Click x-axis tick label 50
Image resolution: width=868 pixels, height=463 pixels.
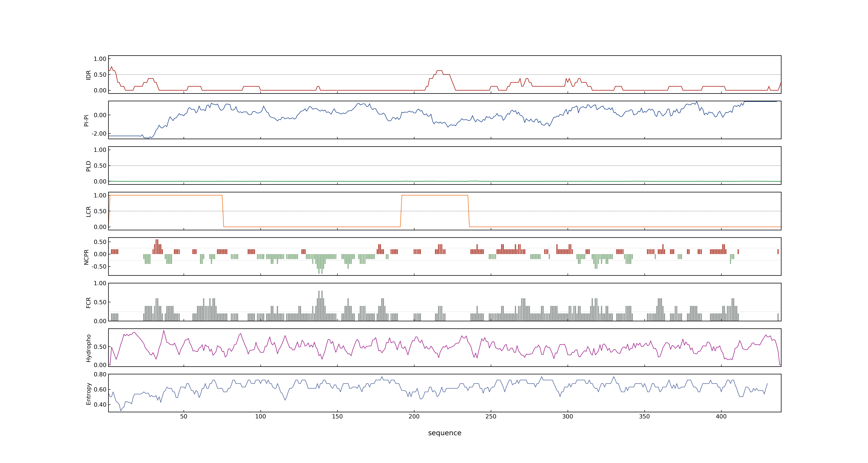[184, 416]
